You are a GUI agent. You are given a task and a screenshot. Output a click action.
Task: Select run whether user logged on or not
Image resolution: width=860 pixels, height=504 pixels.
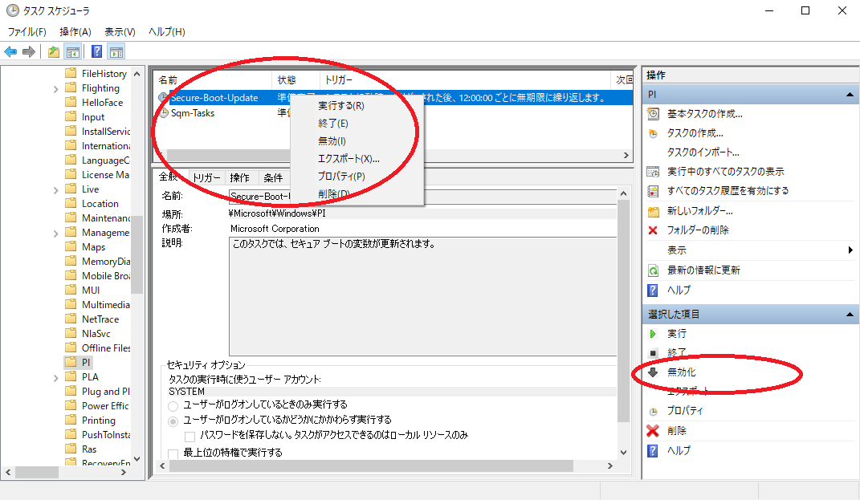pos(173,420)
